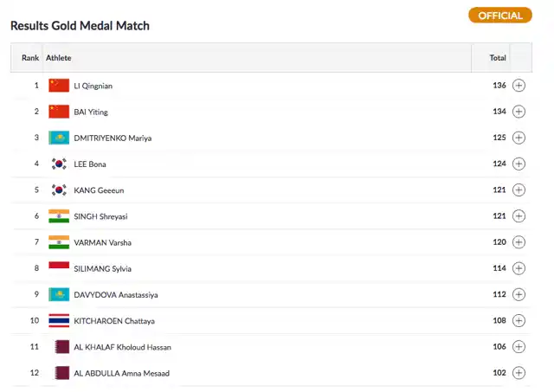The image size is (554, 392).
Task: Open athlete name DMITRIYENKO Mariya
Action: (x=113, y=138)
